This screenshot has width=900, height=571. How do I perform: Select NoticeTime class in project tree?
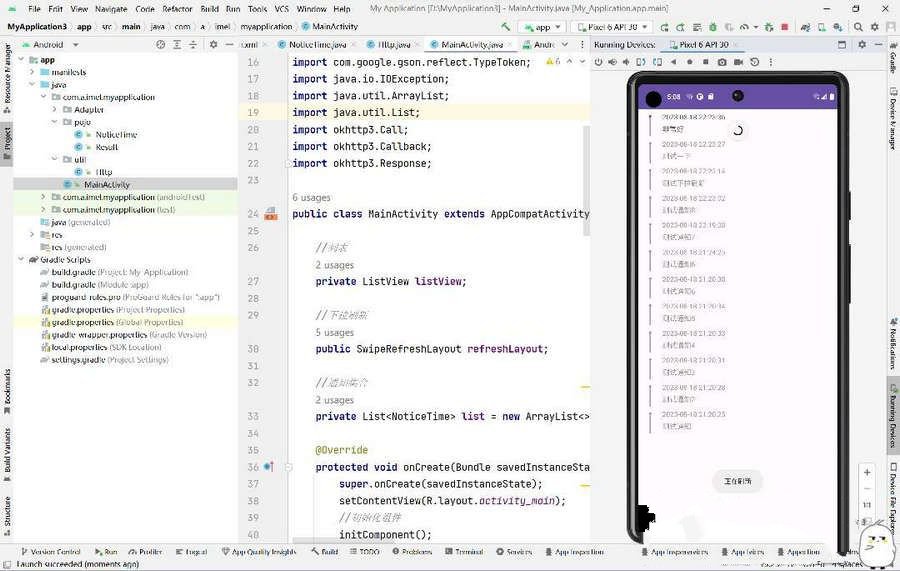point(115,134)
